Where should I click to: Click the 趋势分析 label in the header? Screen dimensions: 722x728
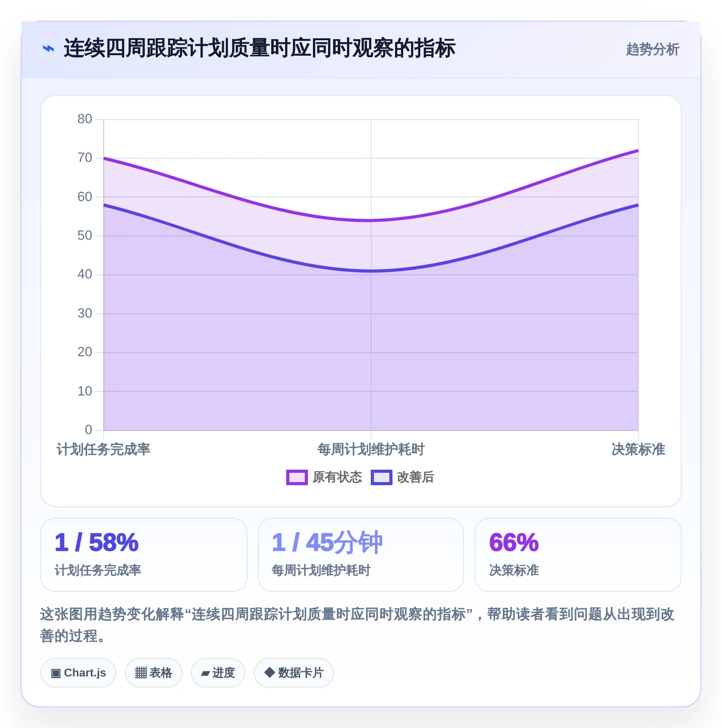coord(652,49)
